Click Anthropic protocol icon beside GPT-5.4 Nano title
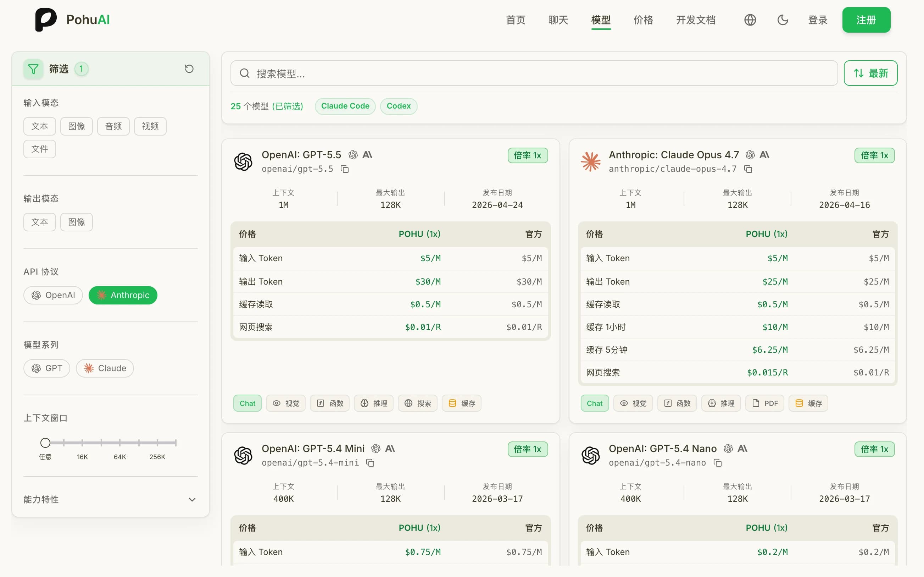This screenshot has width=924, height=577. (x=742, y=449)
